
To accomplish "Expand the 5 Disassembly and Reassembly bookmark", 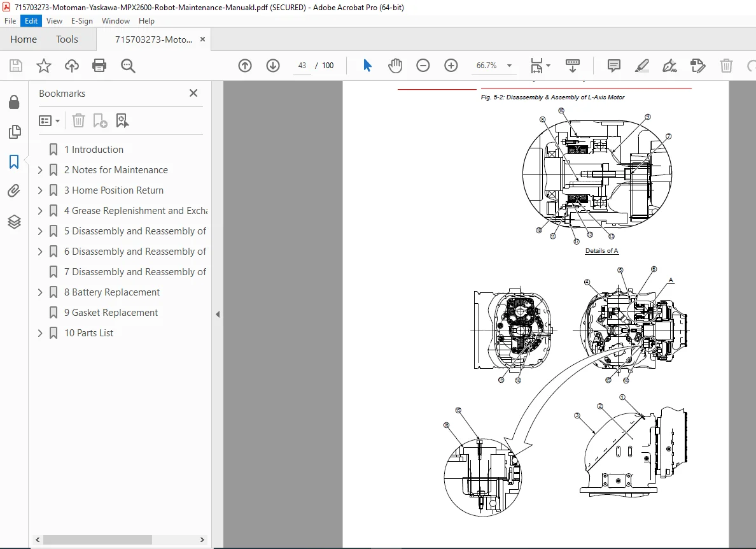I will 40,231.
